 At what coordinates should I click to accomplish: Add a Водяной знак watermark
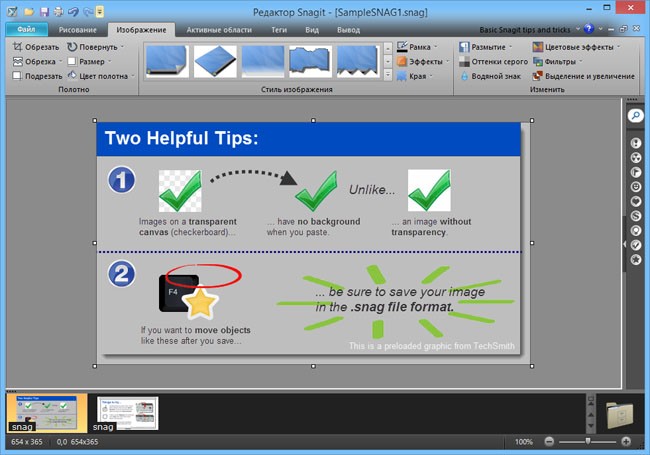[490, 76]
